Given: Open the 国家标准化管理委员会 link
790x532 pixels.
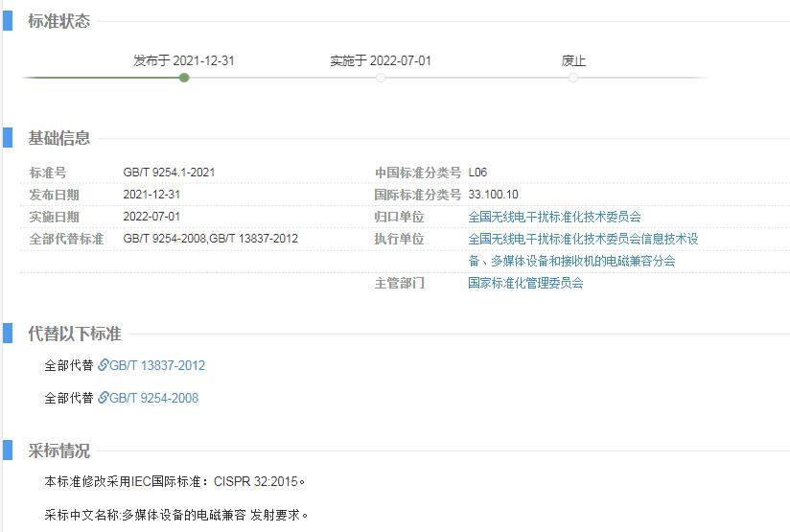Looking at the screenshot, I should click(x=525, y=283).
